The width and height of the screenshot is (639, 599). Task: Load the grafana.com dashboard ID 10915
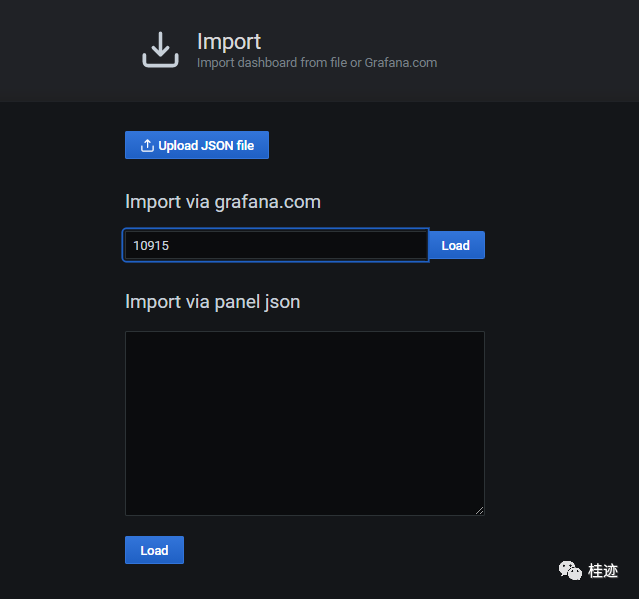[x=456, y=245]
